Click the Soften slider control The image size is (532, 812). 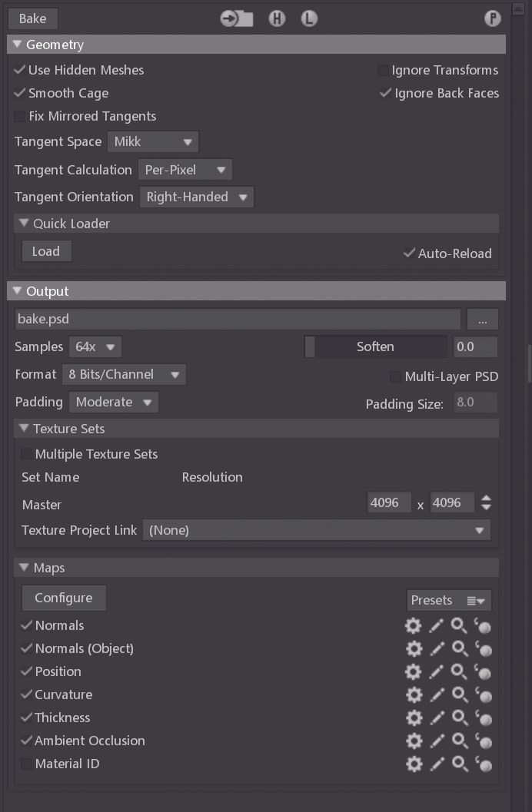pyautogui.click(x=376, y=346)
